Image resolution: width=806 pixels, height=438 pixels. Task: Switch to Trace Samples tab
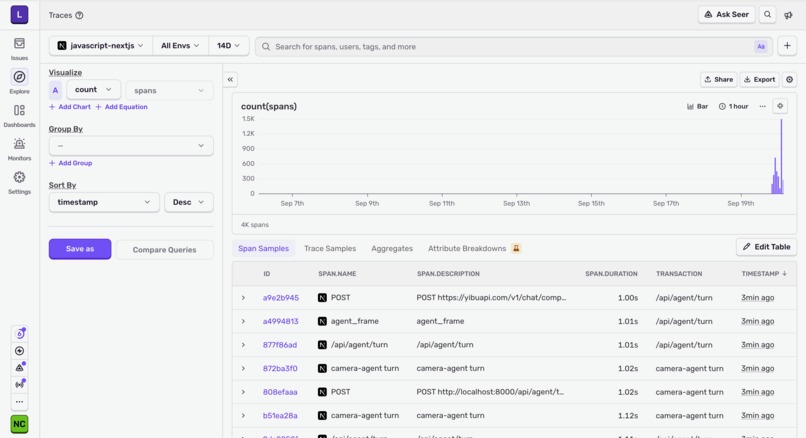330,248
